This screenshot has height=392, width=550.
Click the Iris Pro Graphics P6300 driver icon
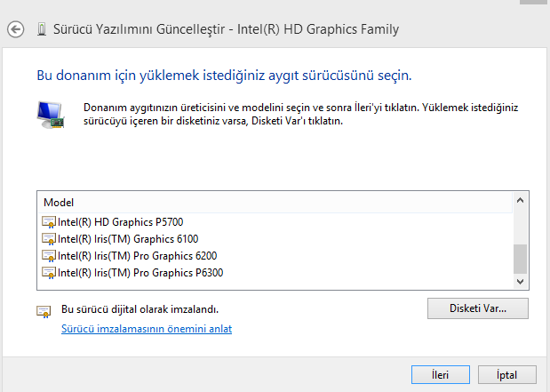click(49, 272)
